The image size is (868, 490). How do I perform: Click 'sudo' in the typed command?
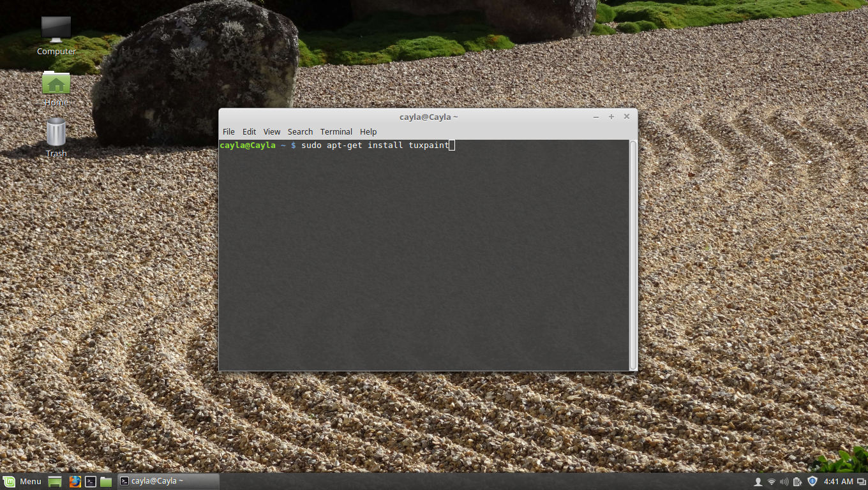coord(311,145)
